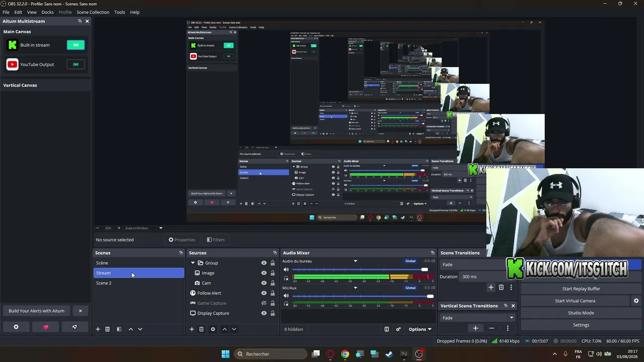Hide the Image source with its eye icon

264,273
